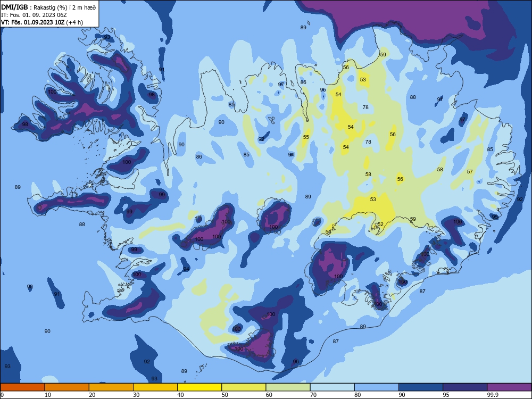Screen dimensions: 532x399
Task: Click the '55' humidity value on the map
Action: [306, 137]
